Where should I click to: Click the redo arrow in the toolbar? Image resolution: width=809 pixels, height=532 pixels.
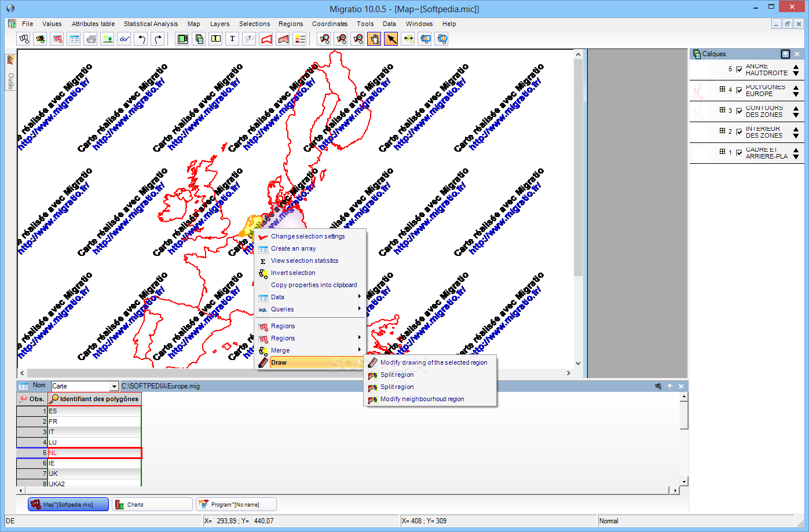tap(158, 39)
